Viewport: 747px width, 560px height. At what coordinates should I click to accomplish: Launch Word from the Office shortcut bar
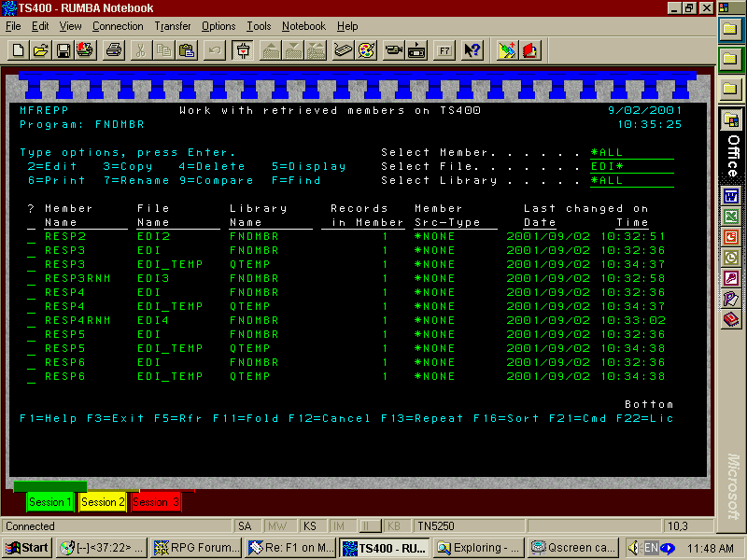pos(731,196)
